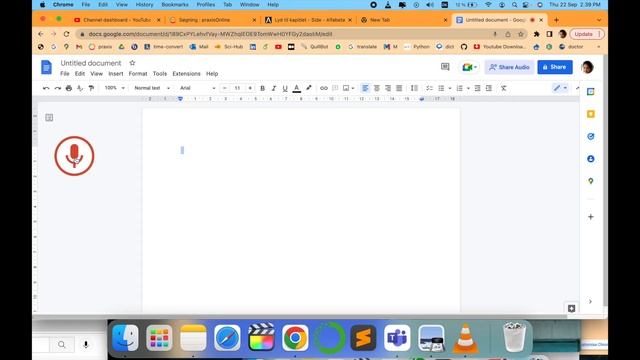Open the Google Meet call dropdown
640x360 pixels.
[x=469, y=67]
